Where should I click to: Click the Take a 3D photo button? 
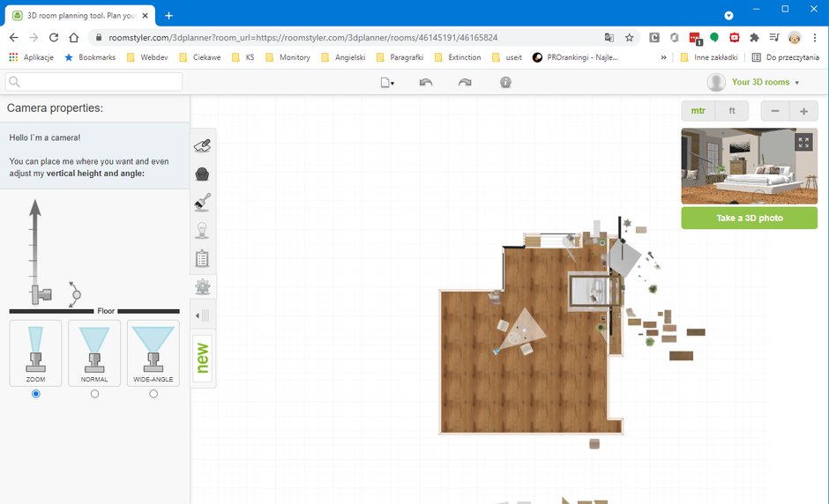[x=749, y=218]
